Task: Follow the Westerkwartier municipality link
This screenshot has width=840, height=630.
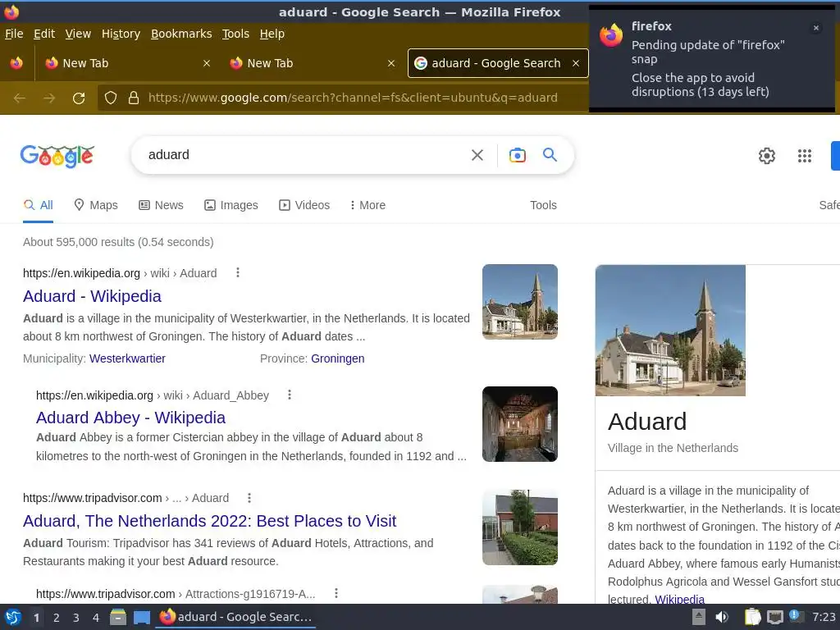Action: [127, 358]
